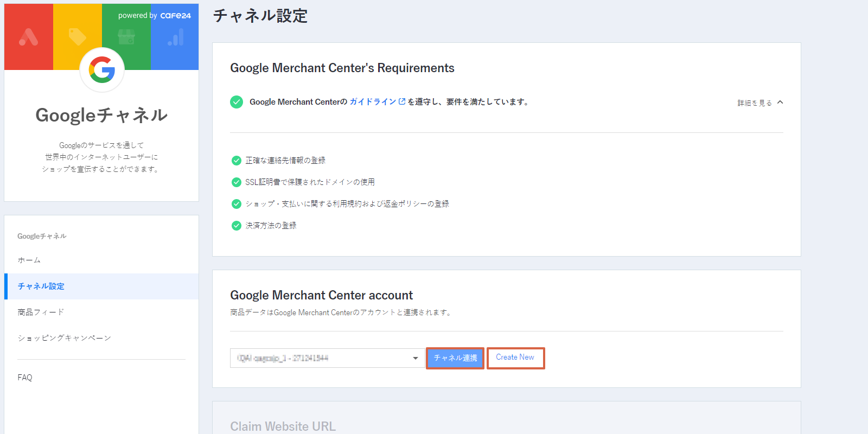Click the large green requirements check icon
Viewport: 868px width, 434px height.
click(237, 102)
